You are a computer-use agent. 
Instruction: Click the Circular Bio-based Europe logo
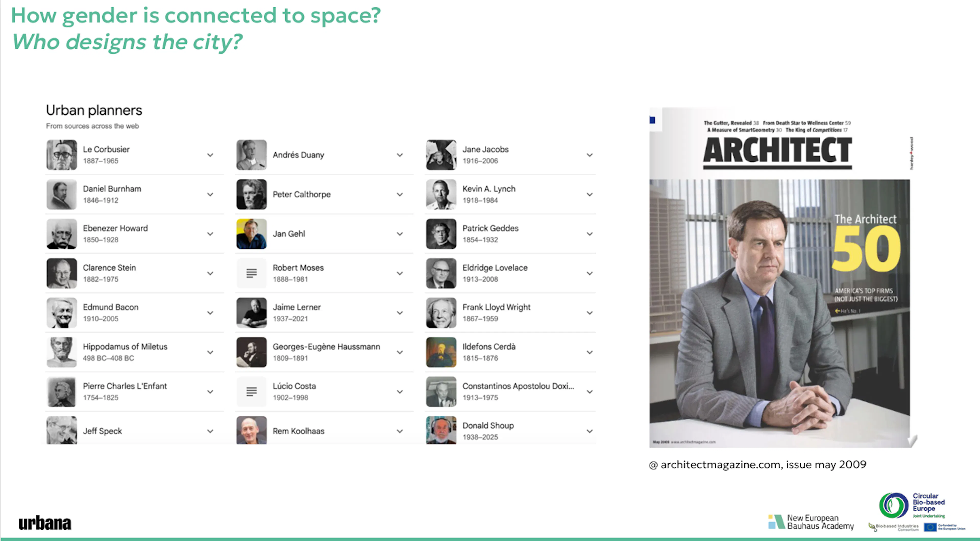point(912,505)
